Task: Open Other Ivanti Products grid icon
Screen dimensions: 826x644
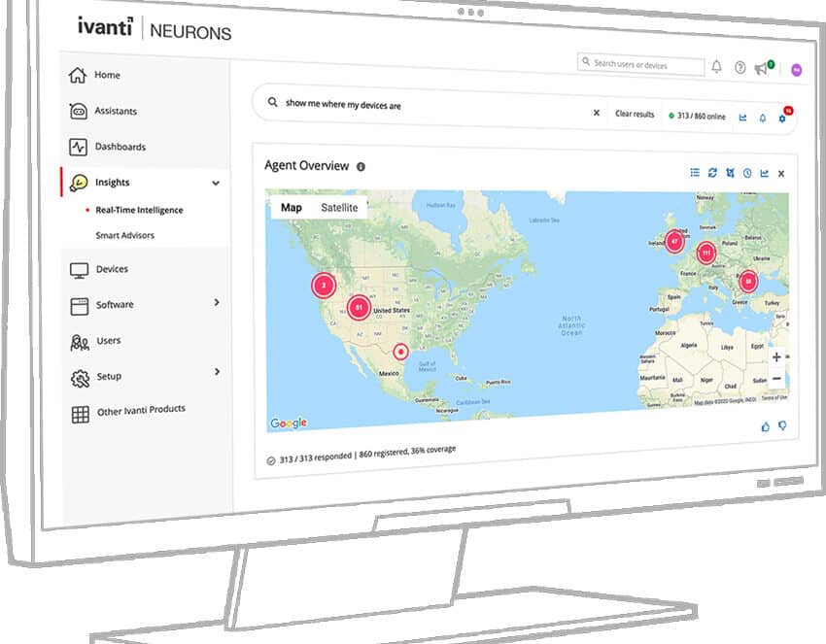Action: (x=80, y=415)
